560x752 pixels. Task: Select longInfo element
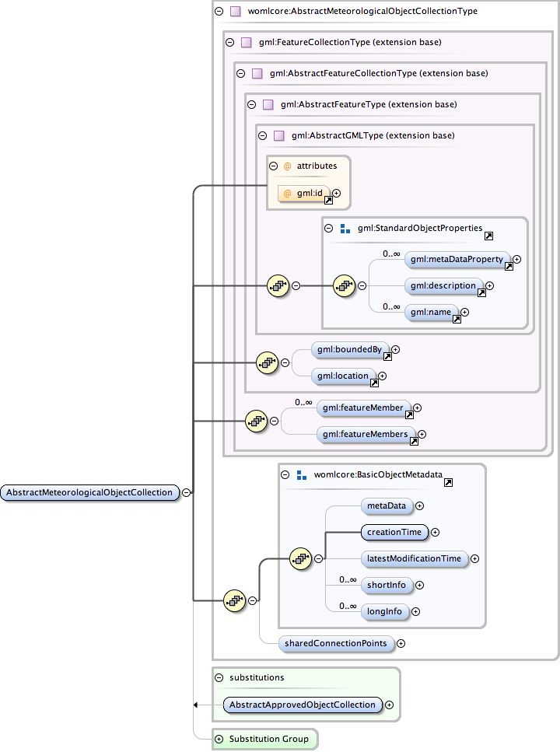pos(385,611)
